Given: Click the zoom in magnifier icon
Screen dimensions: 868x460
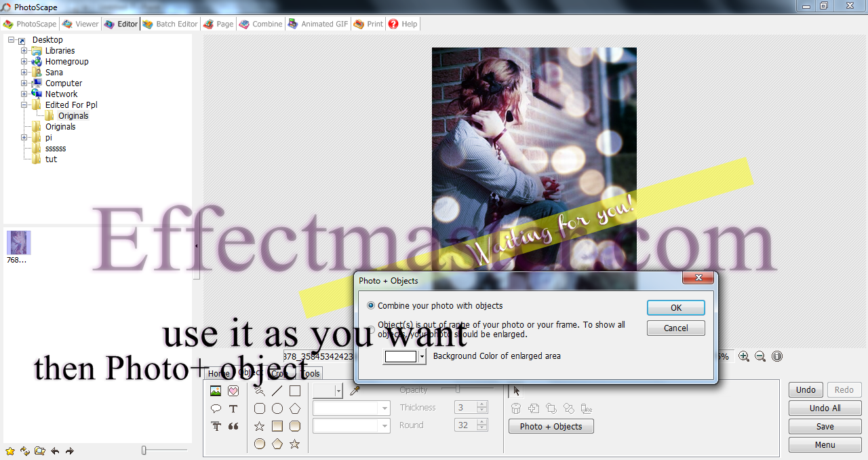Looking at the screenshot, I should point(744,356).
